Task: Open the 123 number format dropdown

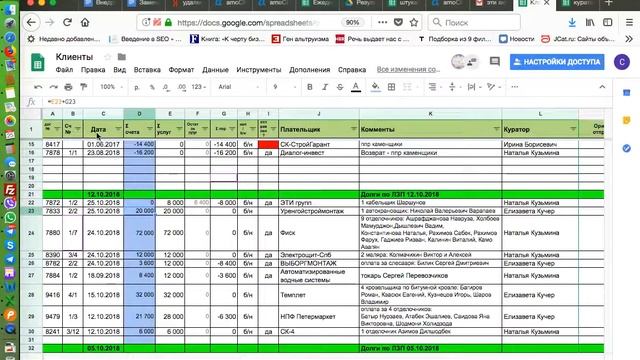Action: pos(199,87)
